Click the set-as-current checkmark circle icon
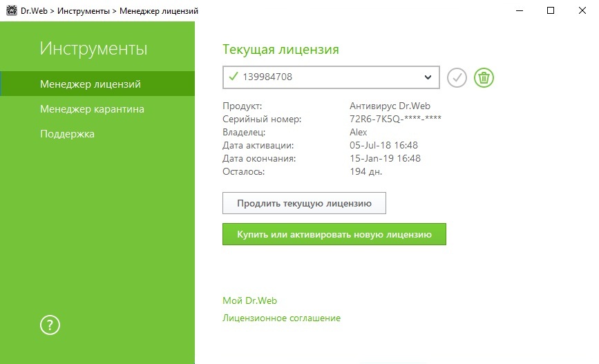This screenshot has height=364, width=599. (457, 77)
